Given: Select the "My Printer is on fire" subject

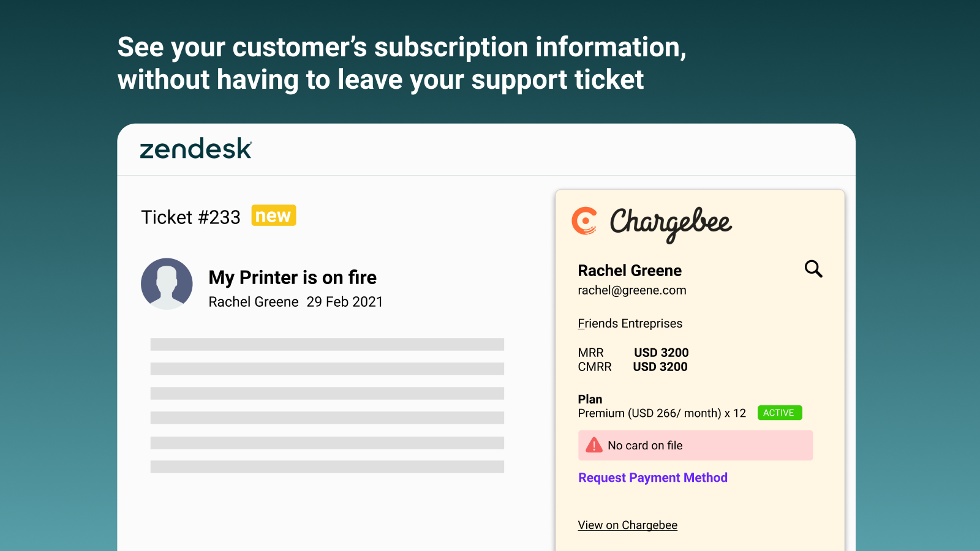Looking at the screenshot, I should click(292, 277).
